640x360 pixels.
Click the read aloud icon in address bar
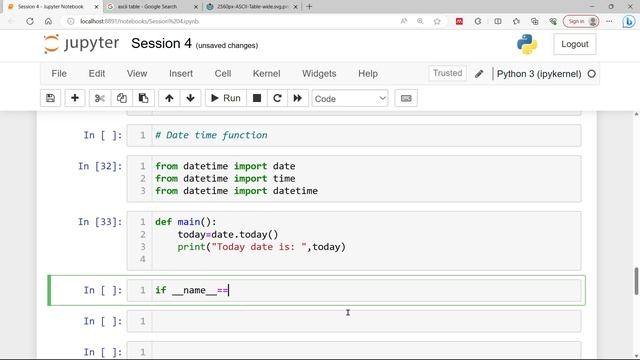click(x=404, y=21)
